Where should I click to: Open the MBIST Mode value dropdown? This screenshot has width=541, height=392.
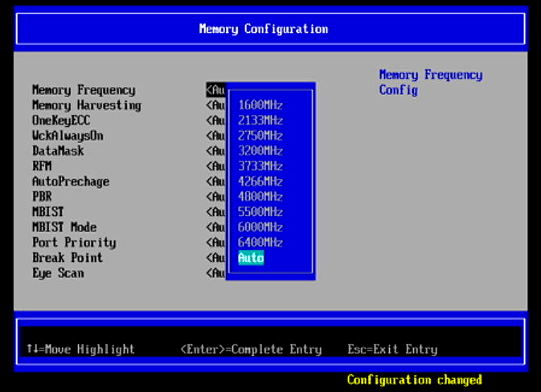coord(215,227)
